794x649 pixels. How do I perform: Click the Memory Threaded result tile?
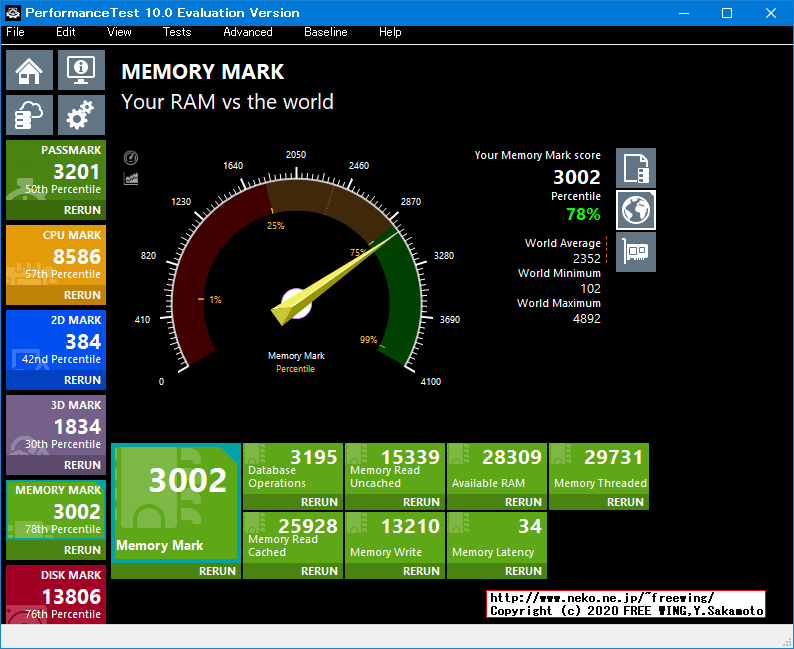[x=599, y=469]
